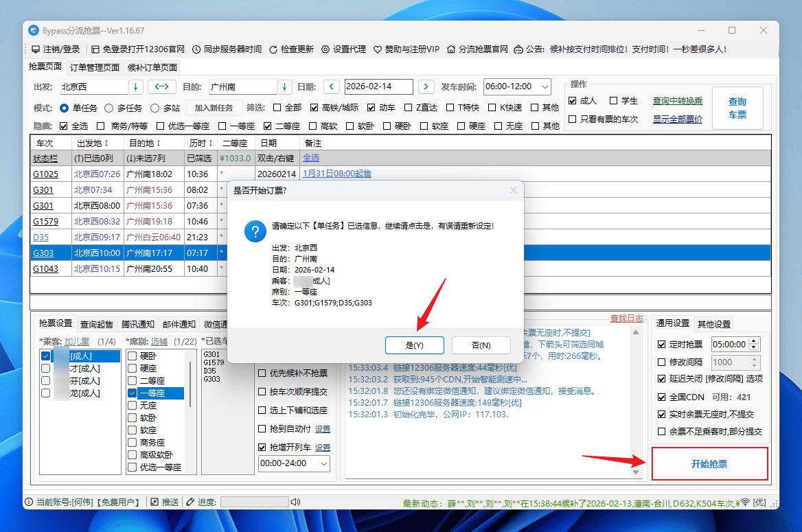Swap departure and destination stations
The width and height of the screenshot is (802, 532).
pyautogui.click(x=162, y=86)
